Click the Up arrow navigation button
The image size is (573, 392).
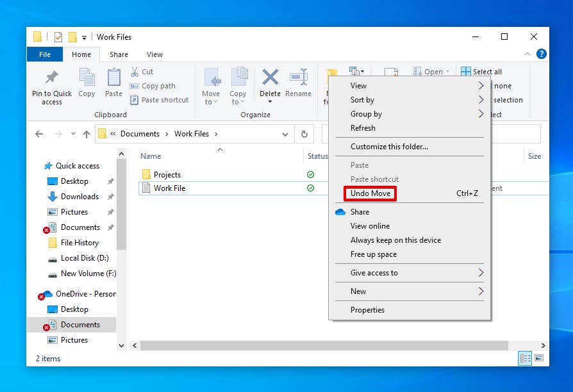[x=87, y=134]
